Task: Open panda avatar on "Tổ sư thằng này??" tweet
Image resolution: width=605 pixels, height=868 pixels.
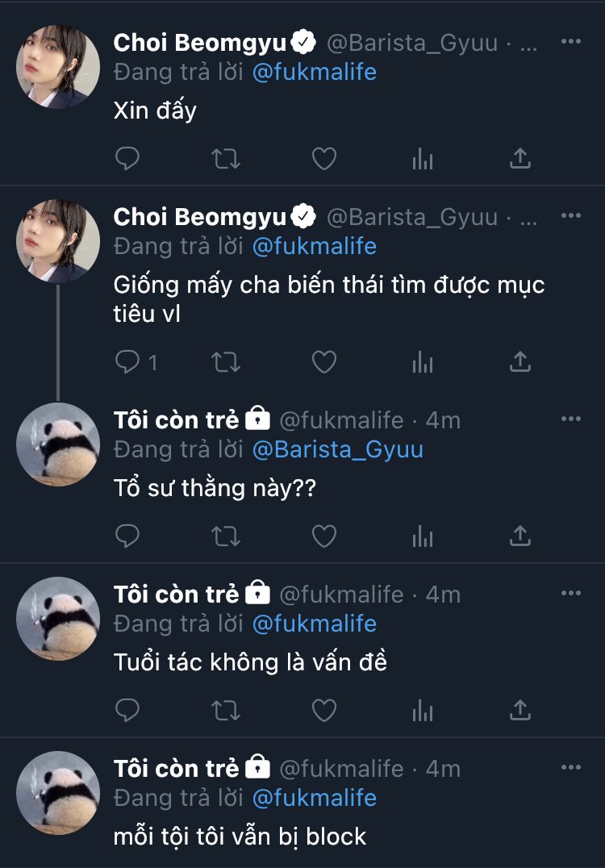Action: pos(58,444)
